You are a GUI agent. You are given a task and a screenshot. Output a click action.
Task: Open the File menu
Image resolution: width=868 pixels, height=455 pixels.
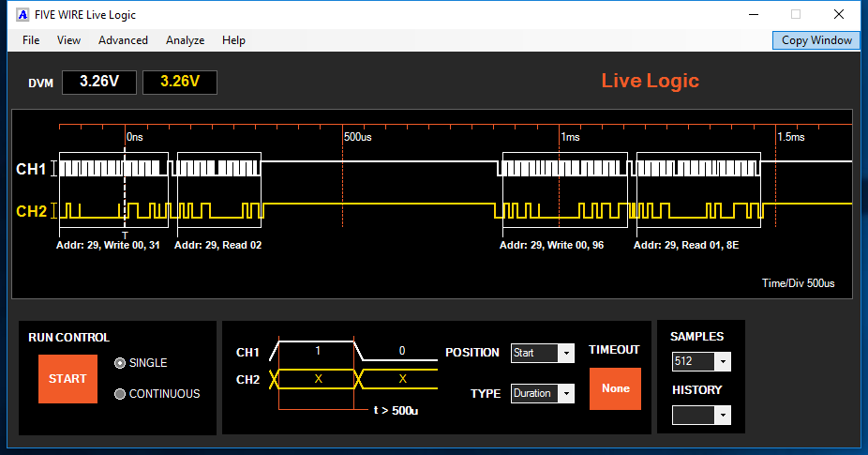[31, 40]
